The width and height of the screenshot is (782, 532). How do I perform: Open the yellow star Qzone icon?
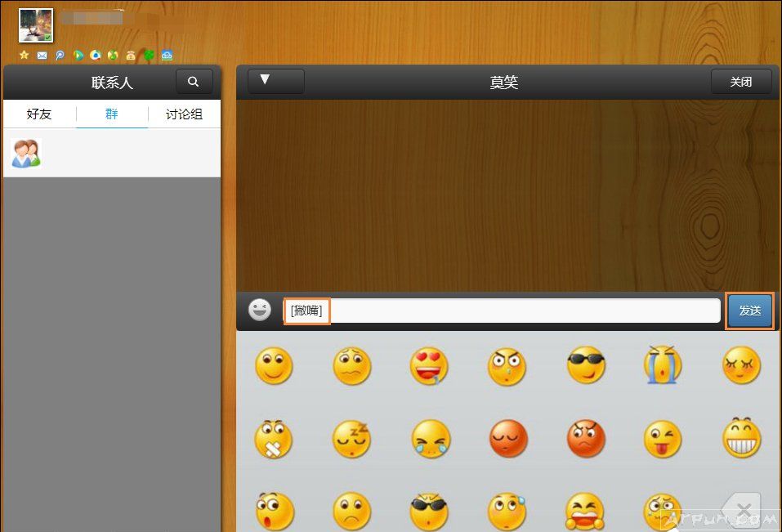pos(24,56)
